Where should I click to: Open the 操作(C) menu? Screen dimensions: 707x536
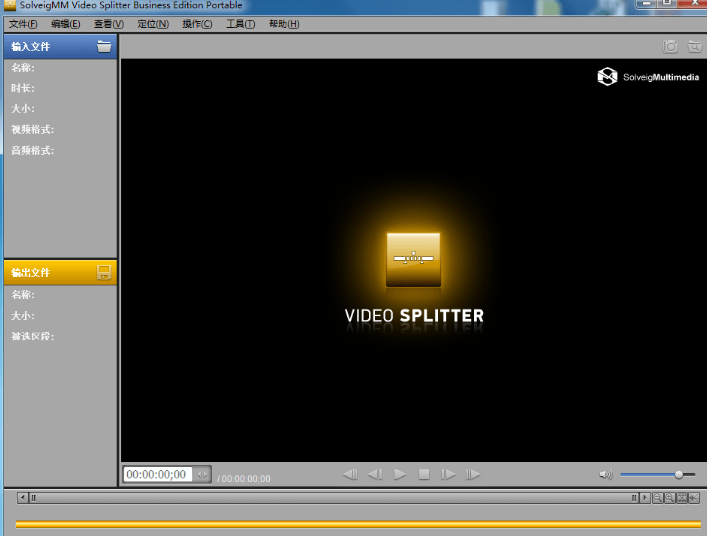pyautogui.click(x=197, y=24)
